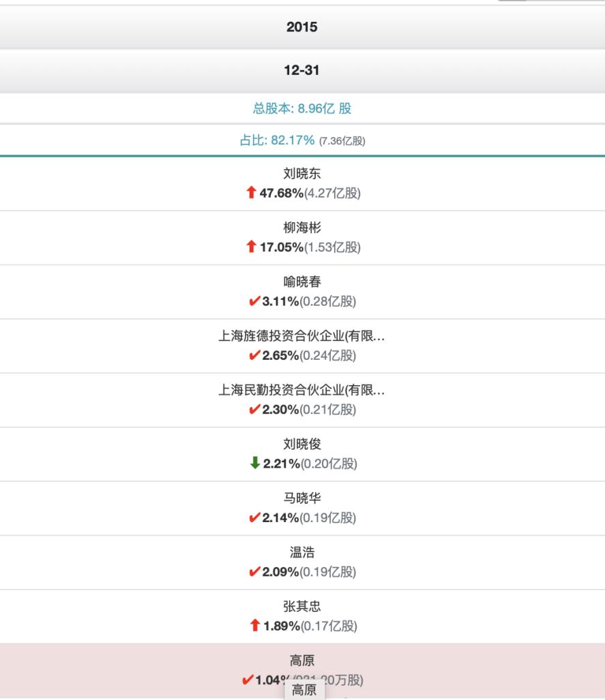The height and width of the screenshot is (700, 605).
Task: Click the 占比 82.17% summary row
Action: click(x=302, y=140)
